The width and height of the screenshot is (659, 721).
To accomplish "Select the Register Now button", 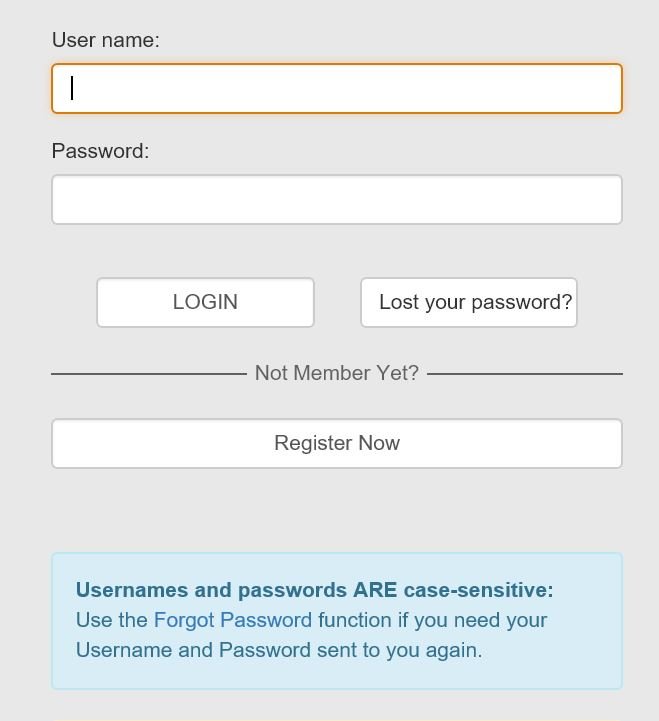I will [x=337, y=443].
